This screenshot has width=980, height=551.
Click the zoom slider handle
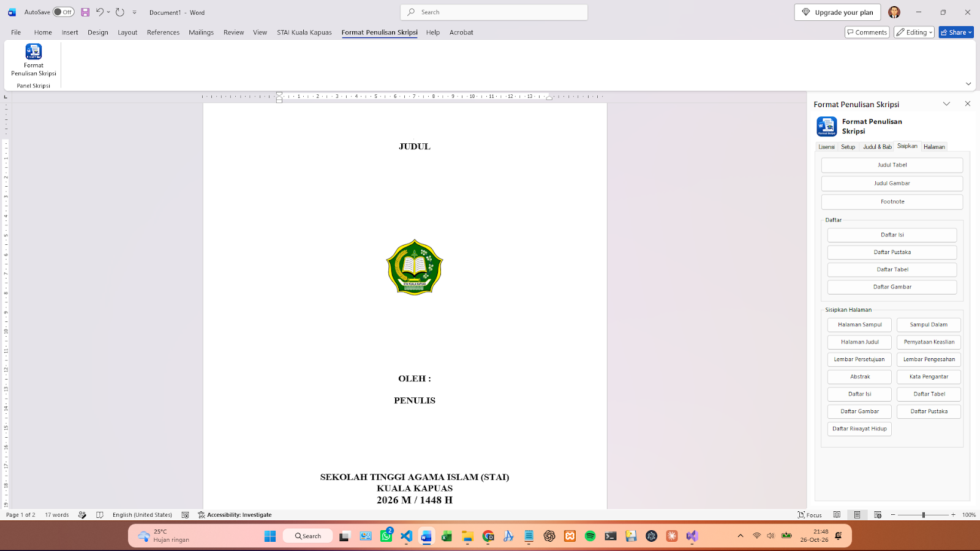click(x=923, y=515)
